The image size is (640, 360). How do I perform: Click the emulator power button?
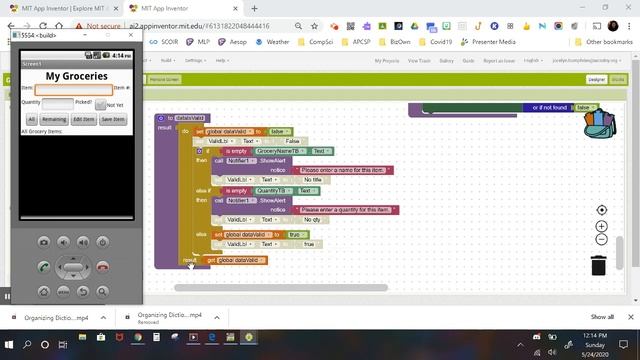[102, 242]
